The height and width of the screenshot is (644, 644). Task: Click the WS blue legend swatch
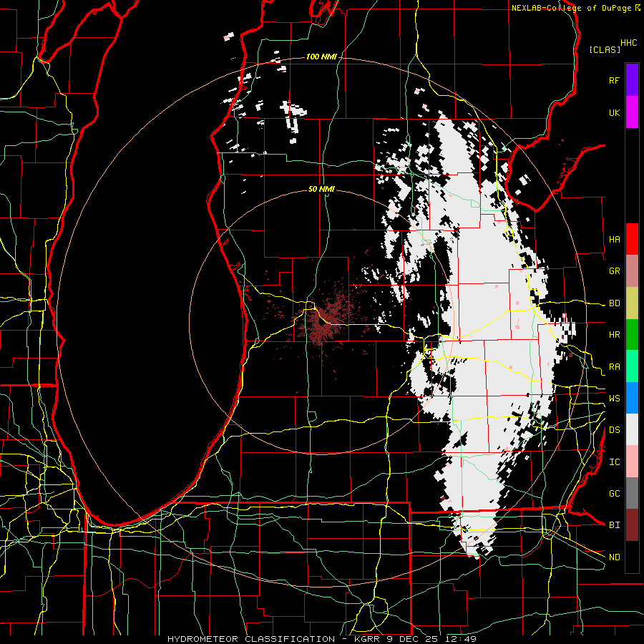point(632,398)
